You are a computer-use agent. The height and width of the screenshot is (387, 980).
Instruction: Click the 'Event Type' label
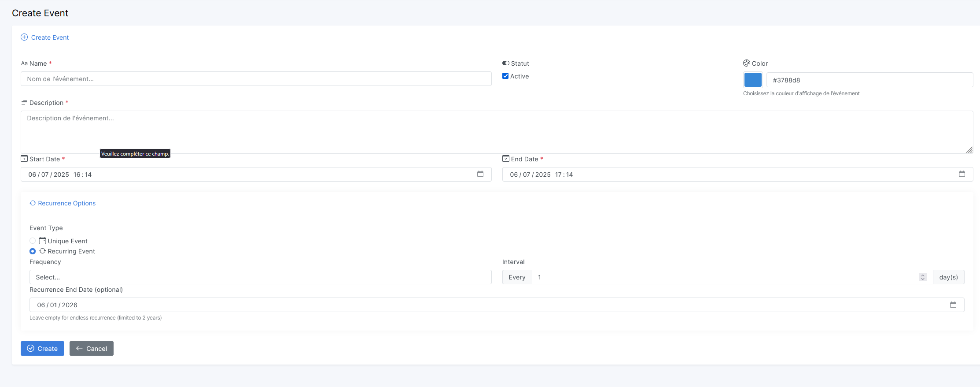pos(46,228)
